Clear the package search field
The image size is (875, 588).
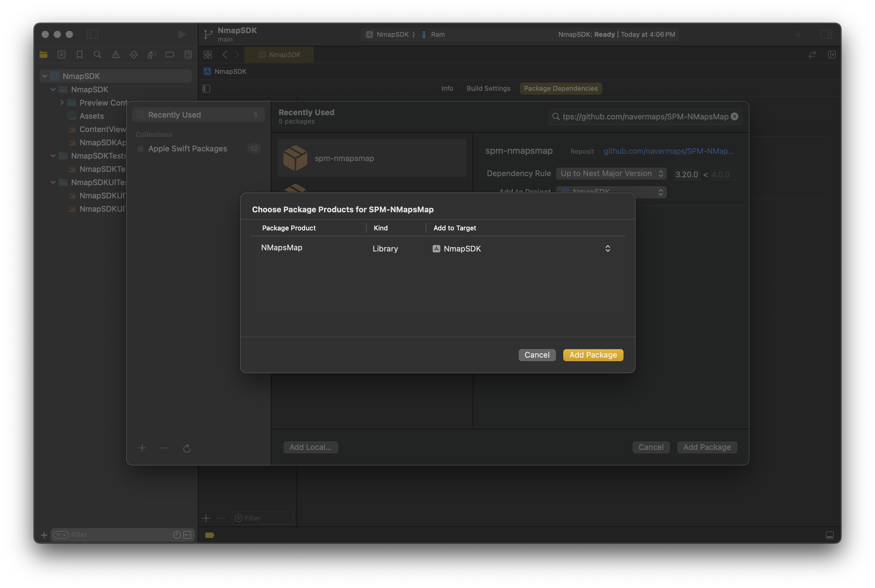pos(734,117)
